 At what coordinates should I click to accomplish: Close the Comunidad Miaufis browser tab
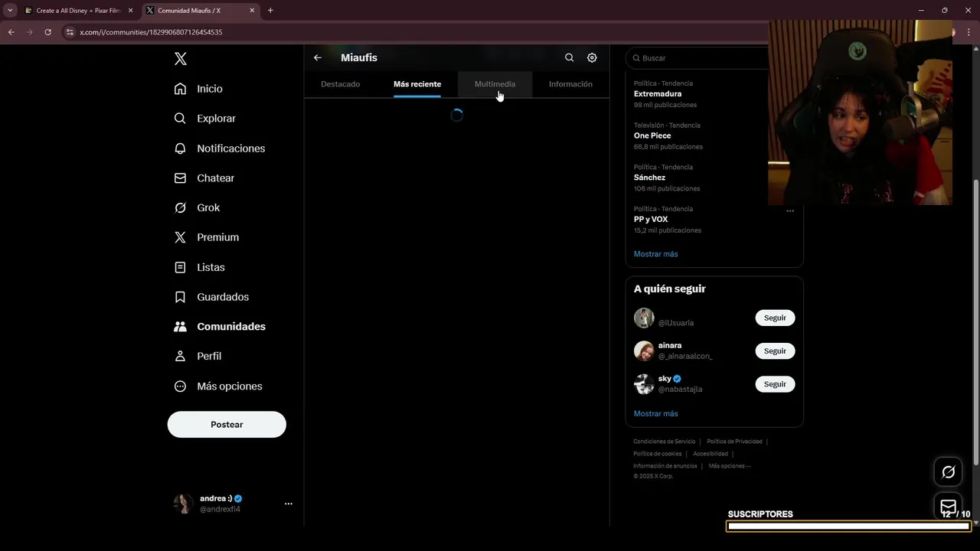pyautogui.click(x=252, y=11)
